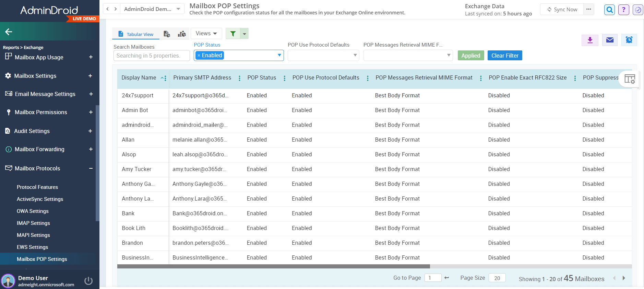Click the Clear Filter button
This screenshot has height=289, width=644.
click(x=505, y=56)
